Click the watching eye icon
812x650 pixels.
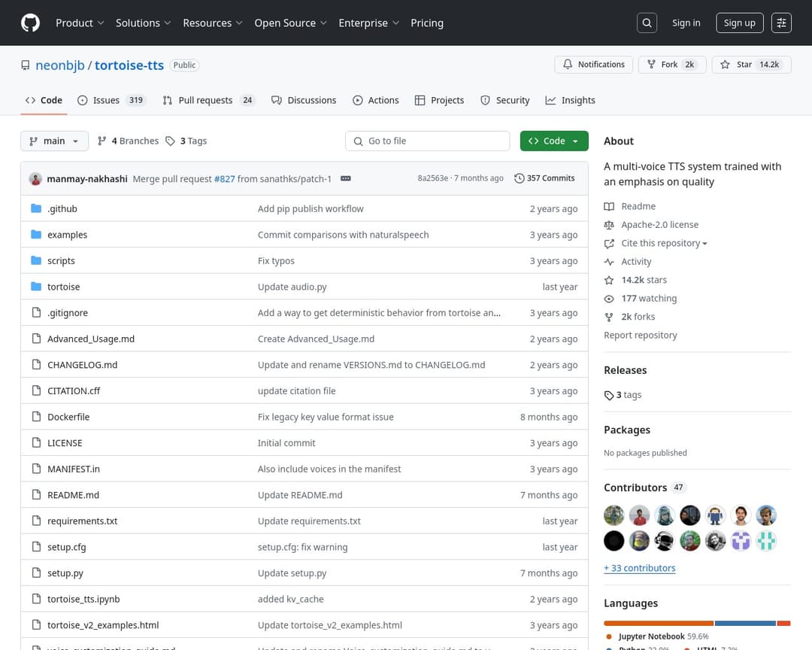609,299
